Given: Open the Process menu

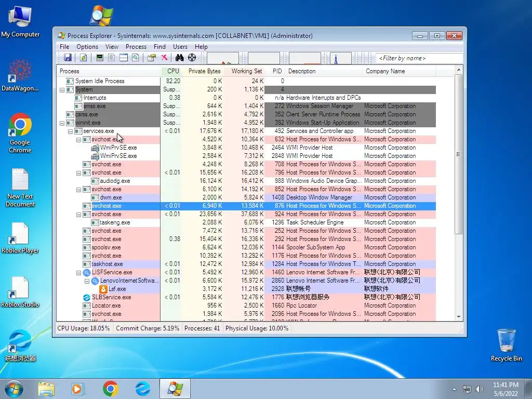Looking at the screenshot, I should point(136,47).
